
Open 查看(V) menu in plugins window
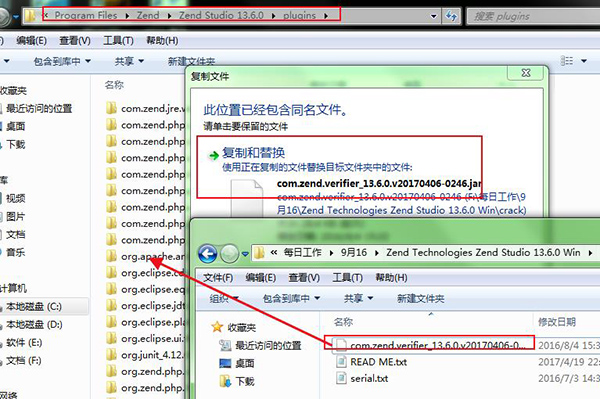click(x=75, y=41)
